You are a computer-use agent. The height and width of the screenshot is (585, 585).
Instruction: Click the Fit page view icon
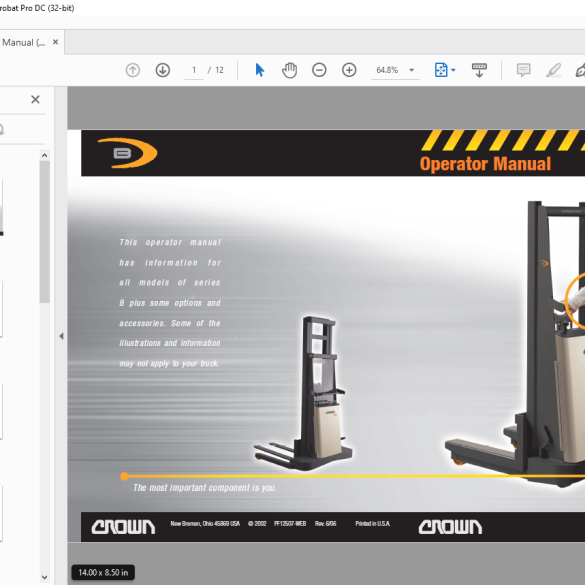pyautogui.click(x=441, y=70)
